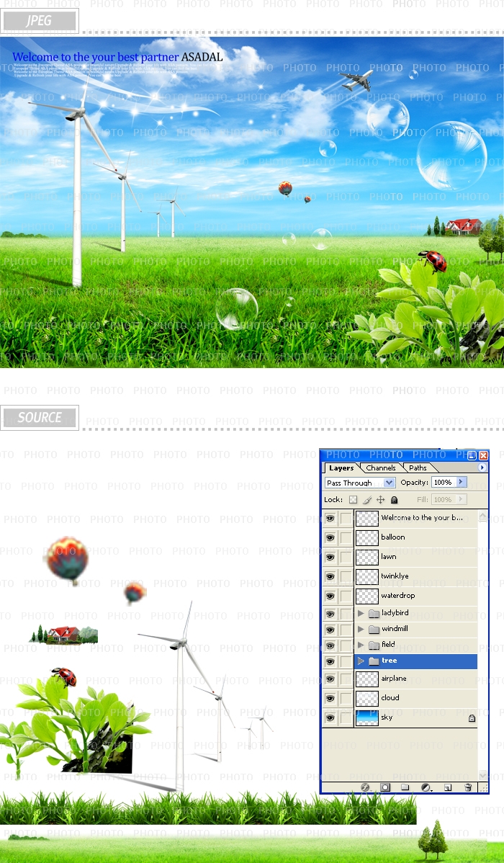Screen dimensions: 504x863
Task: Click the ladybird folder icon
Action: [374, 613]
